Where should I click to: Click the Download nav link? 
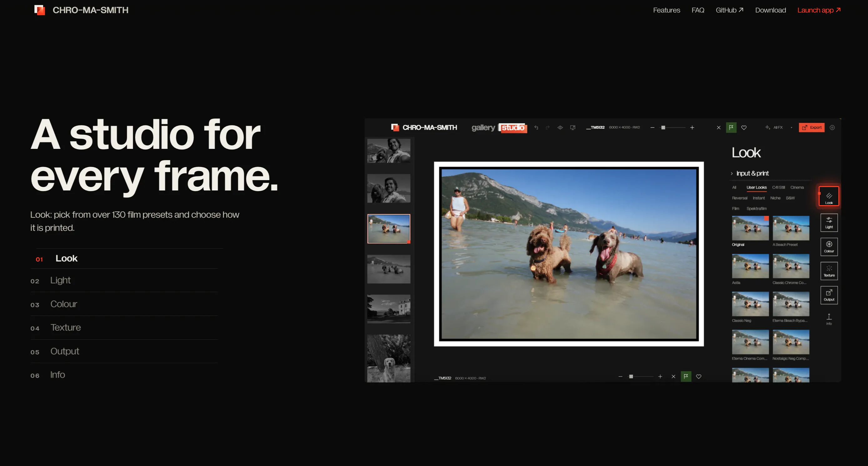(770, 10)
